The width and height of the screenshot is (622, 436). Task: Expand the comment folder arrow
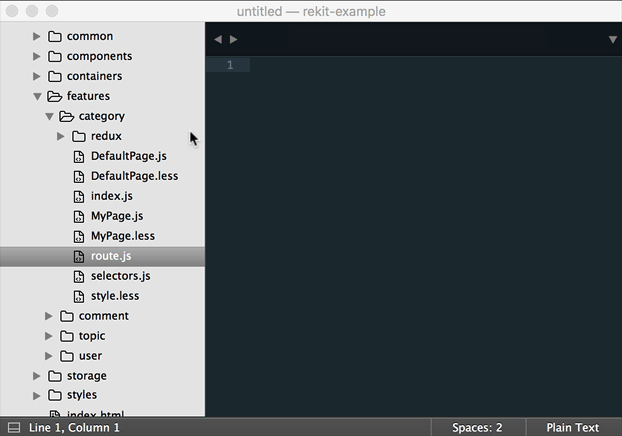tap(48, 316)
